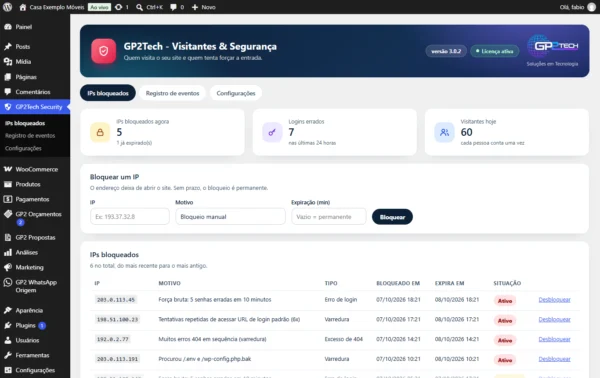Image resolution: width=600 pixels, height=378 pixels.
Task: Click Desbloquear for IP 192.0.2.77
Action: 554,339
